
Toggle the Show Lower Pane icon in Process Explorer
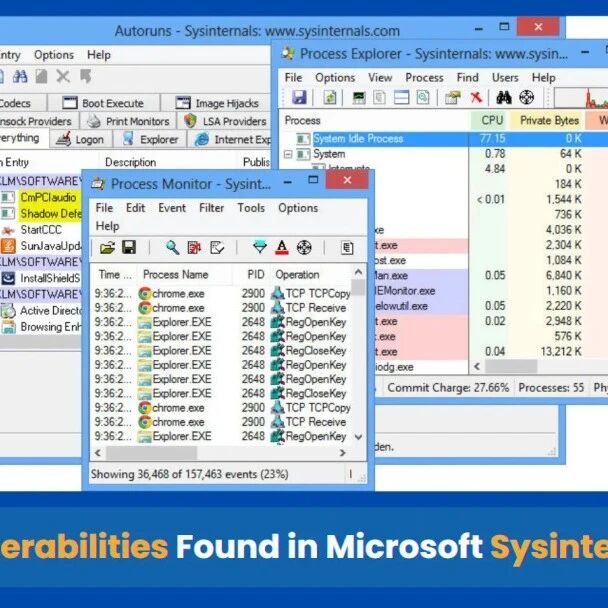click(x=401, y=97)
